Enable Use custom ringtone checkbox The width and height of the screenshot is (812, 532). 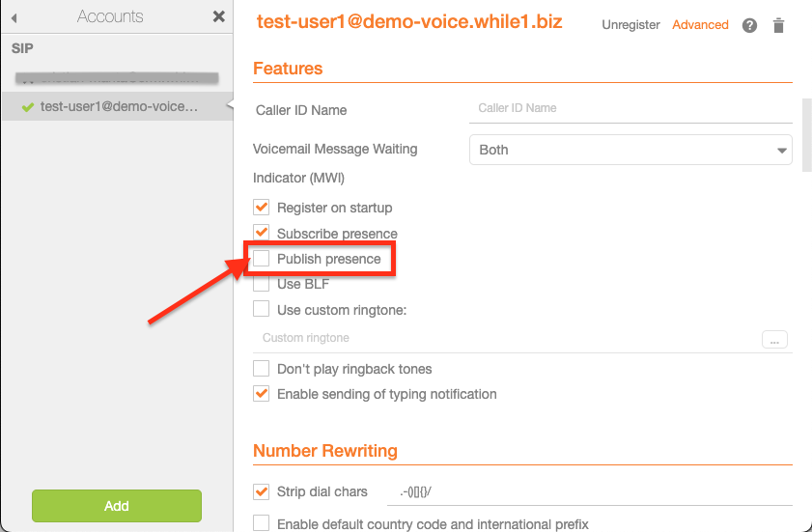click(261, 309)
